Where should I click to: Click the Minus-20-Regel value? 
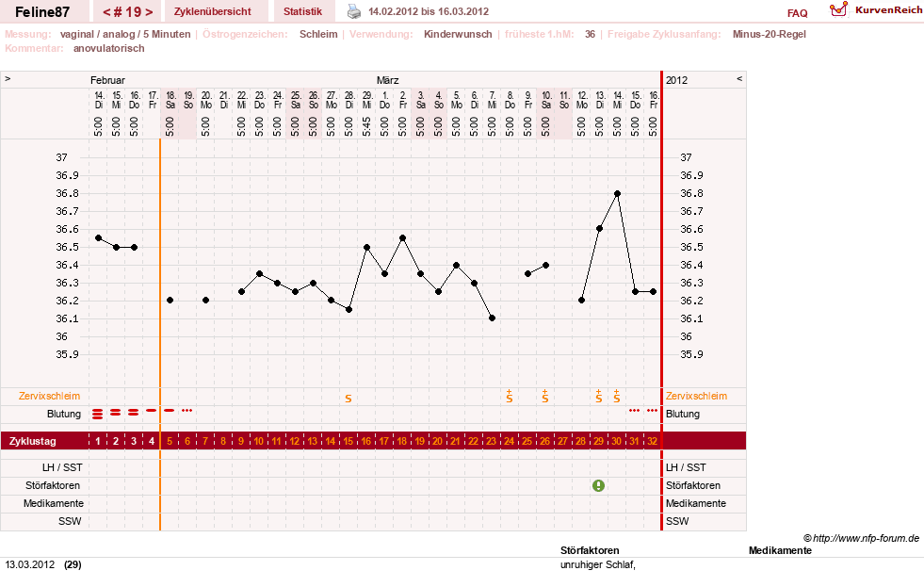pos(769,34)
